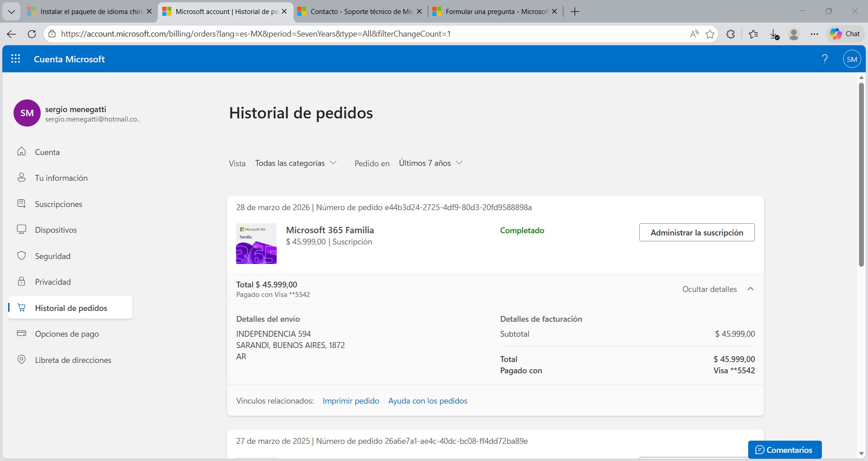The height and width of the screenshot is (461, 868).
Task: Click the help question mark icon
Action: click(825, 59)
